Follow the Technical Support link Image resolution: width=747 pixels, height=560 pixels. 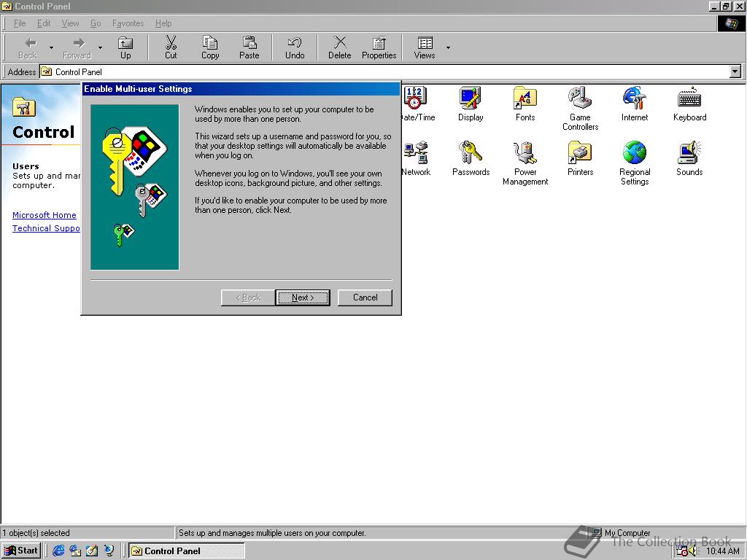pos(44,228)
